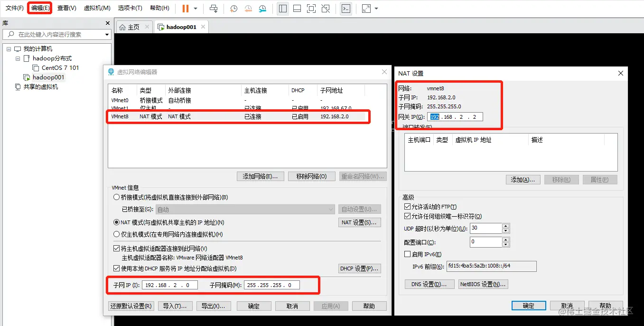The image size is (644, 326).
Task: Open the power options dropdown next to pause
Action: point(196,9)
